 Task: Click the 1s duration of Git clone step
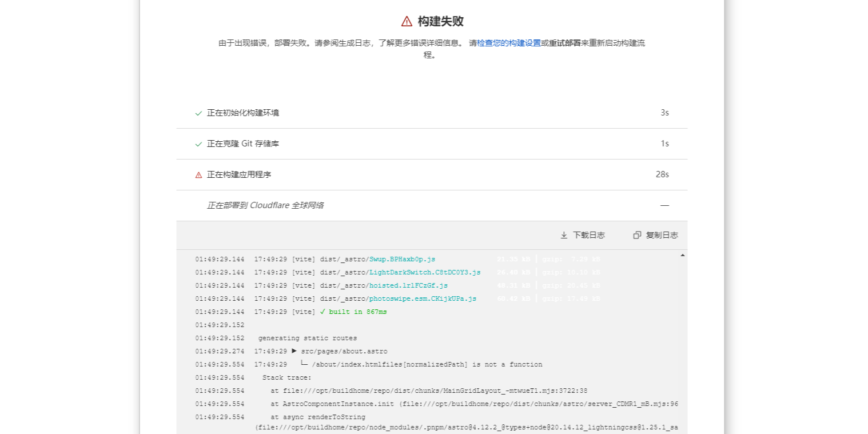[x=664, y=144]
